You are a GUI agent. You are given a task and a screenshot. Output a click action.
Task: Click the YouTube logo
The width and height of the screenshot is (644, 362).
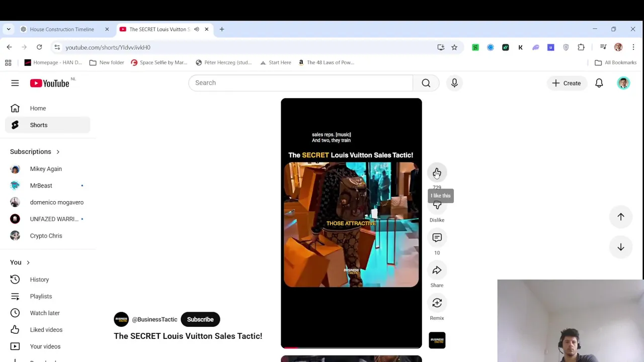click(x=49, y=83)
